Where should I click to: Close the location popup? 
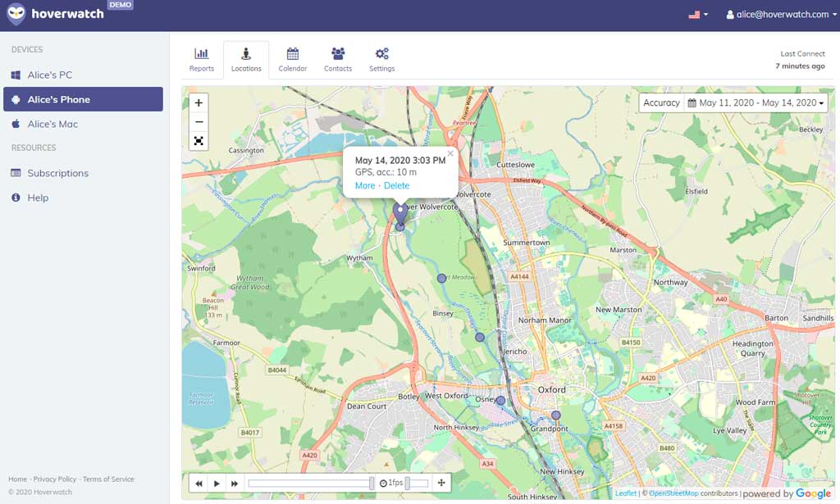click(x=450, y=153)
